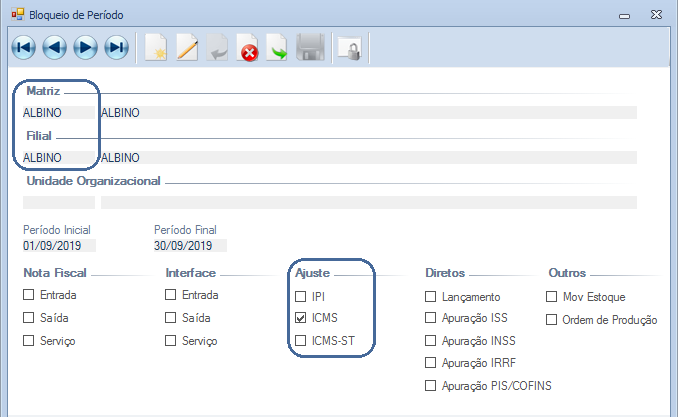Click the floppy disk save icon
This screenshot has height=417, width=678.
pos(310,47)
